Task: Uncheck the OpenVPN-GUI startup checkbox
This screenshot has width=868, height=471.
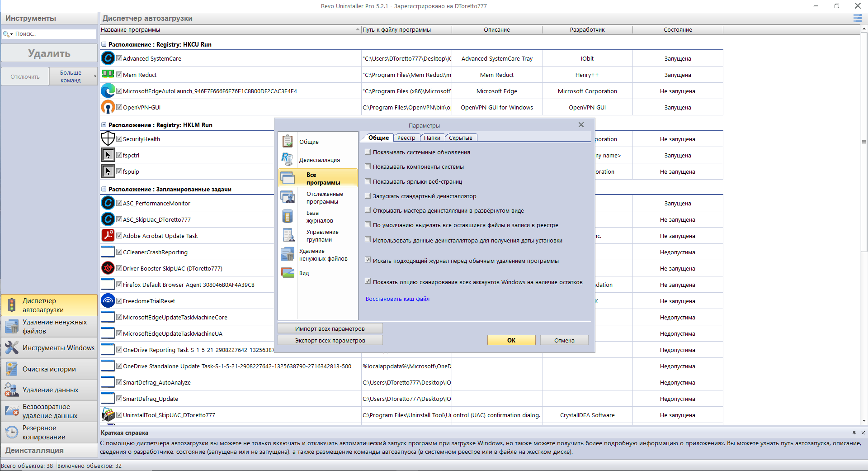Action: (119, 107)
